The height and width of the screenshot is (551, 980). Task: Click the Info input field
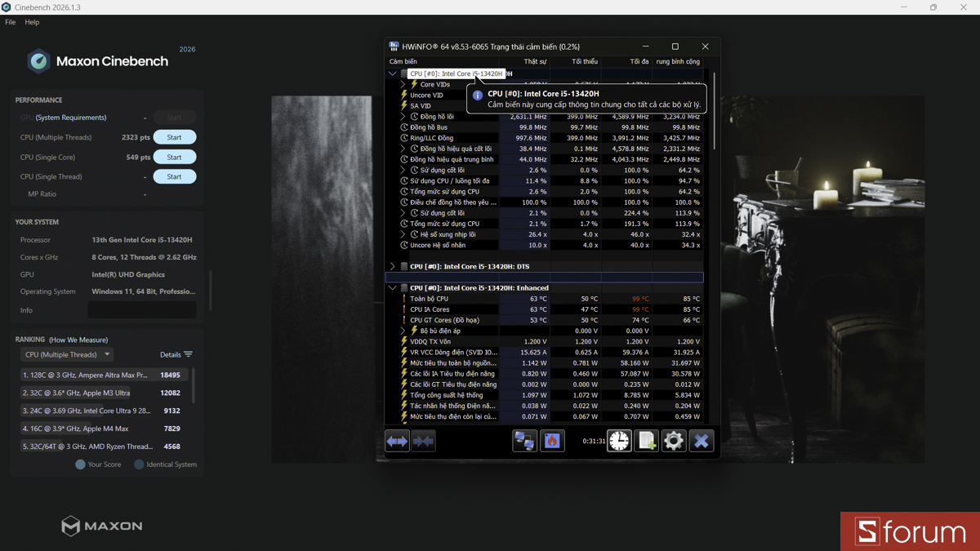(x=142, y=310)
